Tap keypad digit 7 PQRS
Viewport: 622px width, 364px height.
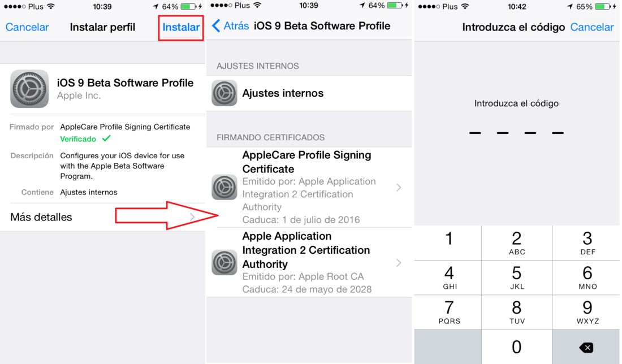tap(448, 312)
